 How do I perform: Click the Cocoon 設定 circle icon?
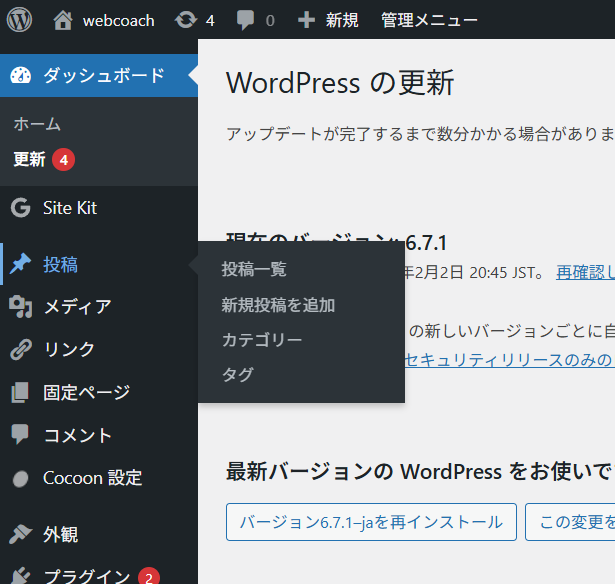(x=20, y=478)
